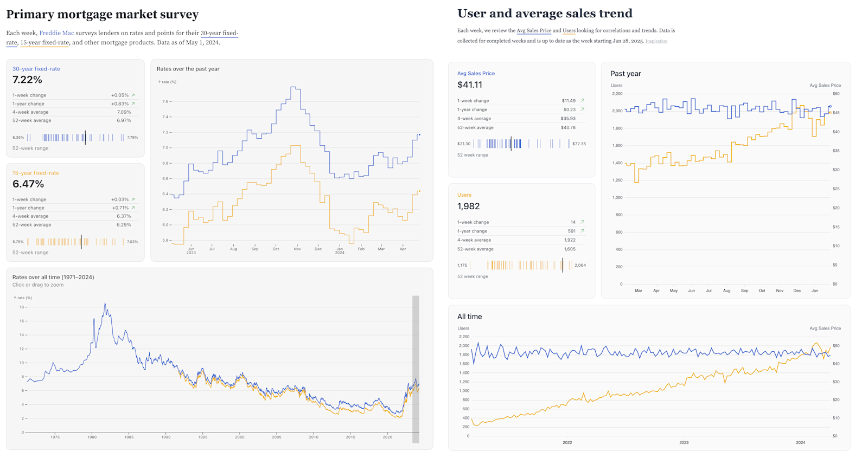Click the $41.11 Avg Sales Price value
Screen dimensions: 868x458
click(x=469, y=85)
